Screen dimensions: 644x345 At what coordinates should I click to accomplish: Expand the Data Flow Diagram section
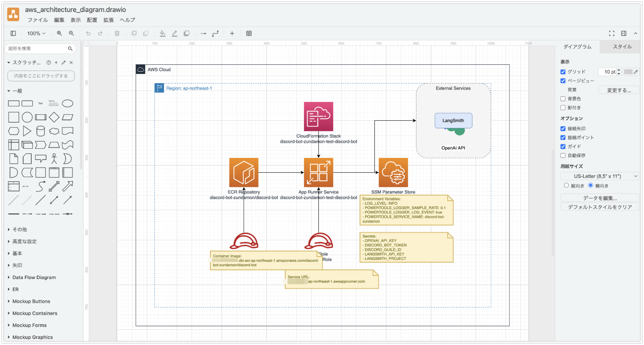(x=34, y=277)
